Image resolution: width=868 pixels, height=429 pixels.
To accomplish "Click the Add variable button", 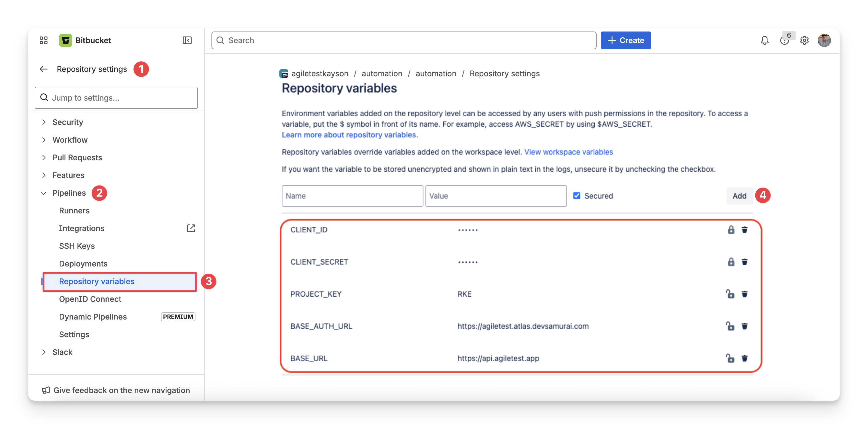I will [x=739, y=196].
